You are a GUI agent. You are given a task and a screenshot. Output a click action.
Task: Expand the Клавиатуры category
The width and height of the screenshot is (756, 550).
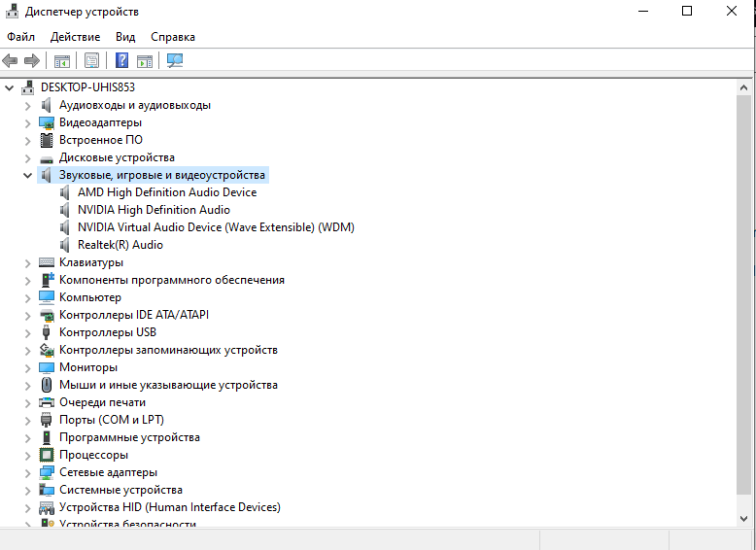coord(27,263)
